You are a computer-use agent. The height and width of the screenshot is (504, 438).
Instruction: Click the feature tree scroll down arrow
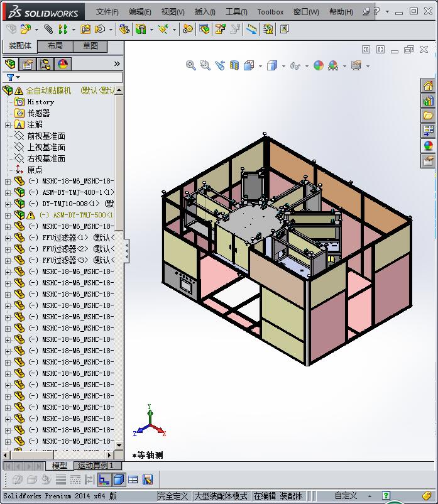coord(119,445)
